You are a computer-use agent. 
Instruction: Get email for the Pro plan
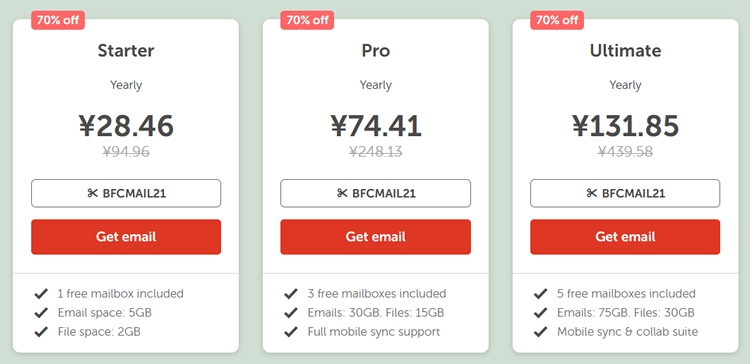(x=375, y=237)
